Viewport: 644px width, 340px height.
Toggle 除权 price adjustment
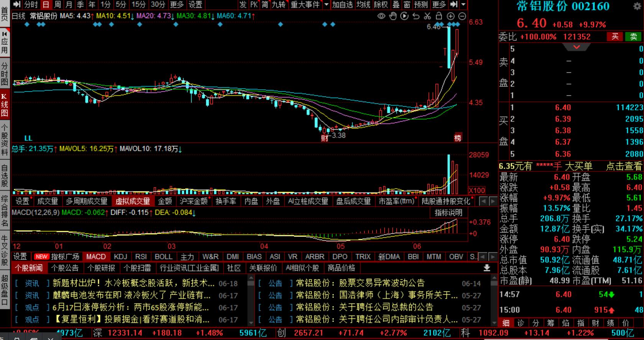pyautogui.click(x=381, y=5)
